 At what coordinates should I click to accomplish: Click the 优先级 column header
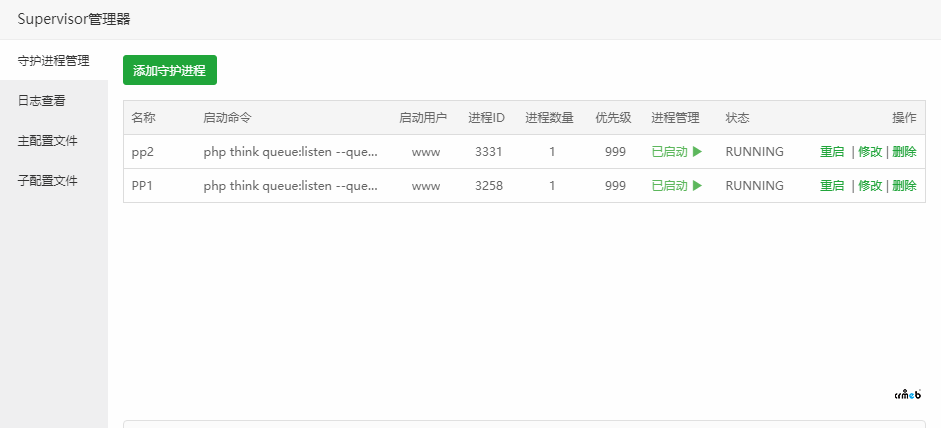613,118
